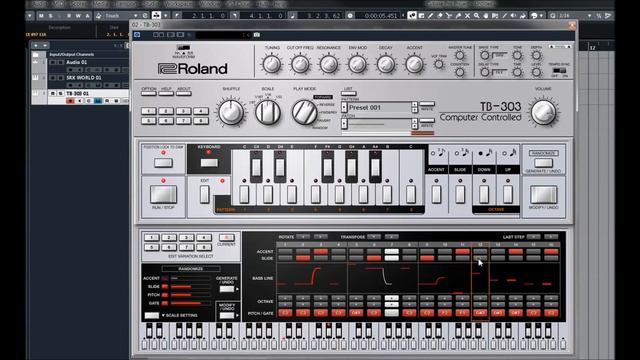
Task: Step pattern preset with arrows right of Preset 001
Action: (x=415, y=107)
